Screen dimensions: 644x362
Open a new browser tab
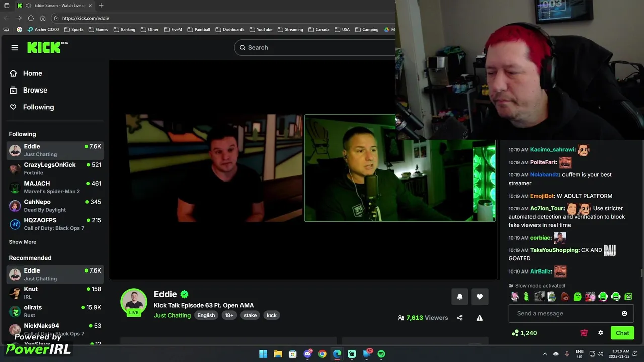tap(101, 5)
